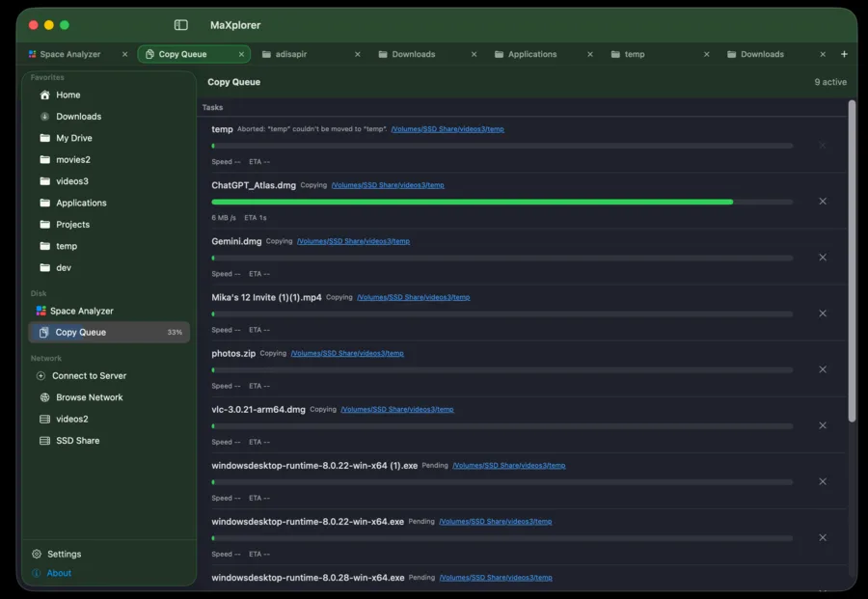This screenshot has height=599, width=868.
Task: Click the Tasks list scrollbar
Action: click(852, 261)
